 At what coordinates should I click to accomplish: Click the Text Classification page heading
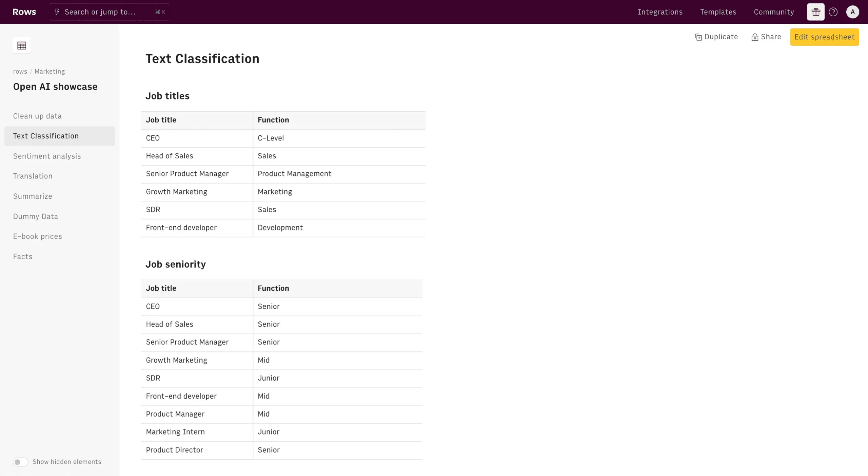[202, 59]
